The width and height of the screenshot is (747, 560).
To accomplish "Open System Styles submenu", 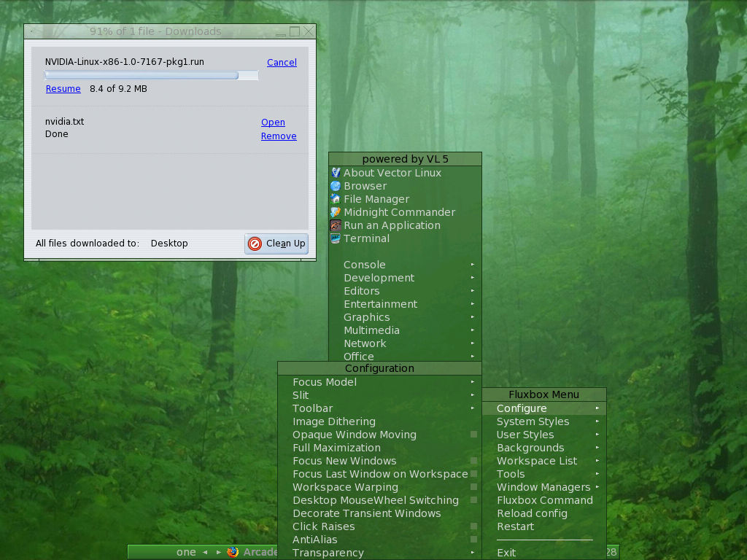I will [544, 421].
